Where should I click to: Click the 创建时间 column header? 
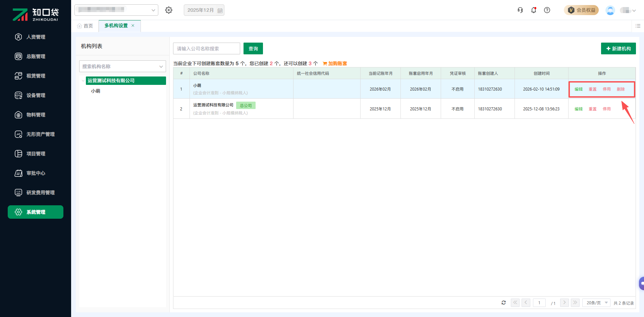tap(542, 73)
